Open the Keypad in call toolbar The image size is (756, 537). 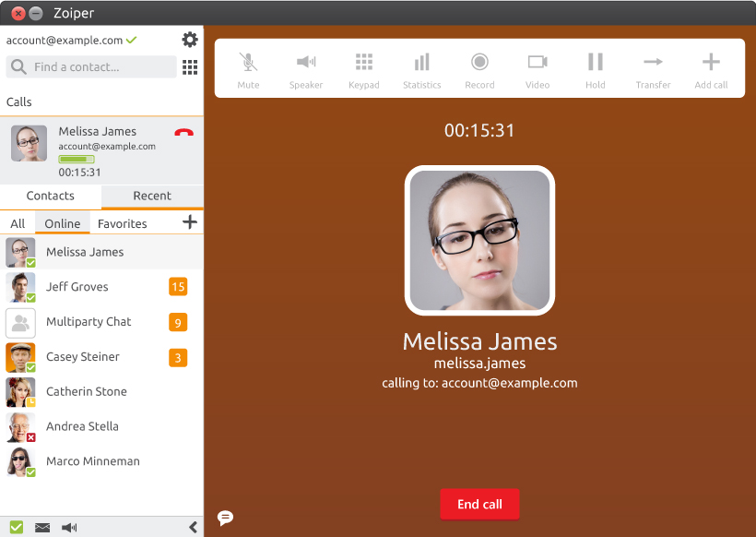(364, 68)
